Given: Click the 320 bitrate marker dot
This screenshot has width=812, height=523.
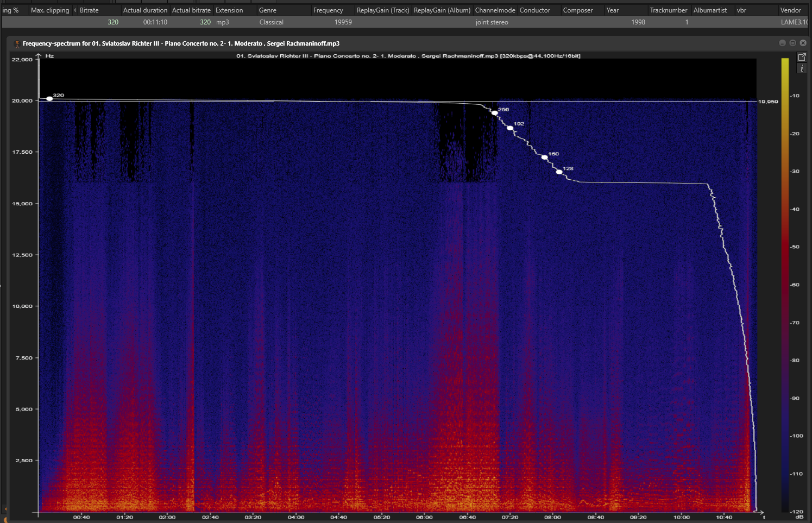Looking at the screenshot, I should [49, 99].
